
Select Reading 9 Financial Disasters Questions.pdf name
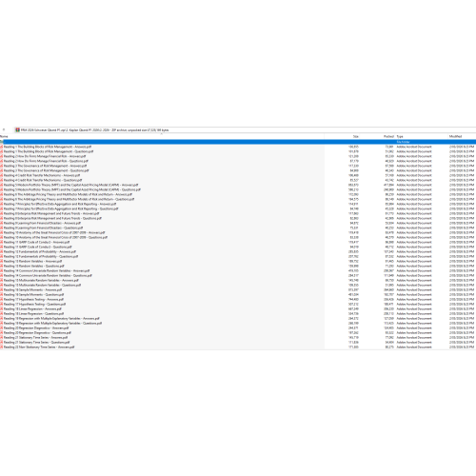click(x=43, y=228)
